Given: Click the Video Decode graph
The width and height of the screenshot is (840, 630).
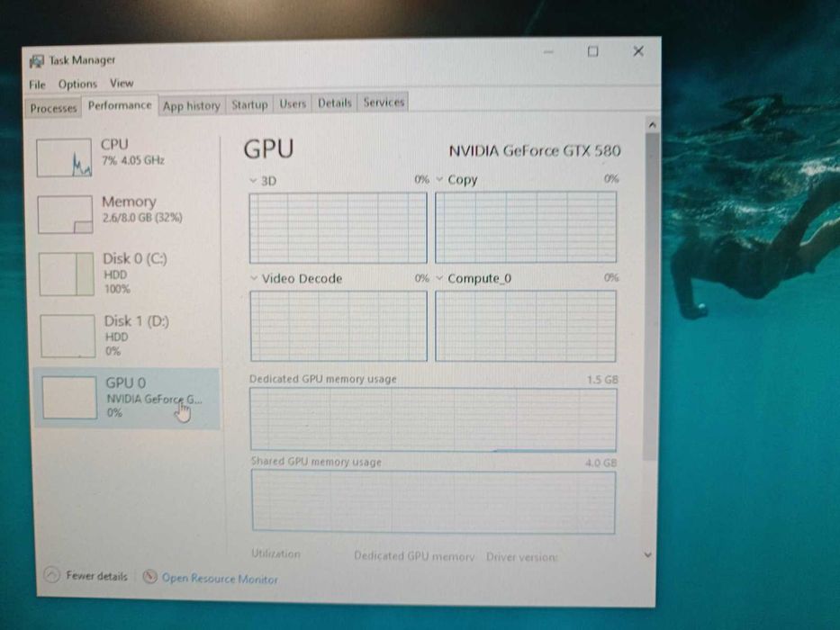Looking at the screenshot, I should coord(339,326).
